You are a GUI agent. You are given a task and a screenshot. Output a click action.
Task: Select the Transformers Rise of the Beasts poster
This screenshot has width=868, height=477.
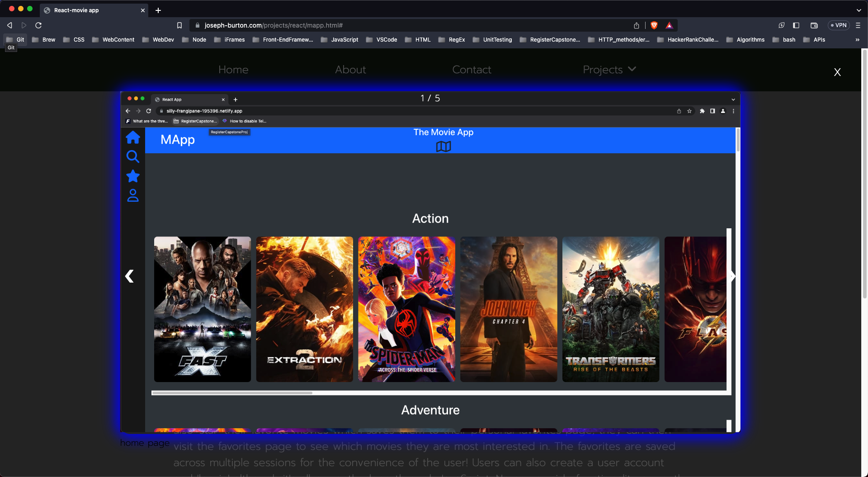click(611, 309)
